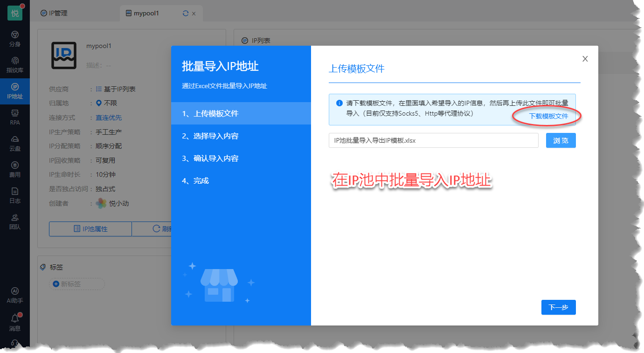
Task: Open the RPA sidebar section
Action: (x=15, y=117)
